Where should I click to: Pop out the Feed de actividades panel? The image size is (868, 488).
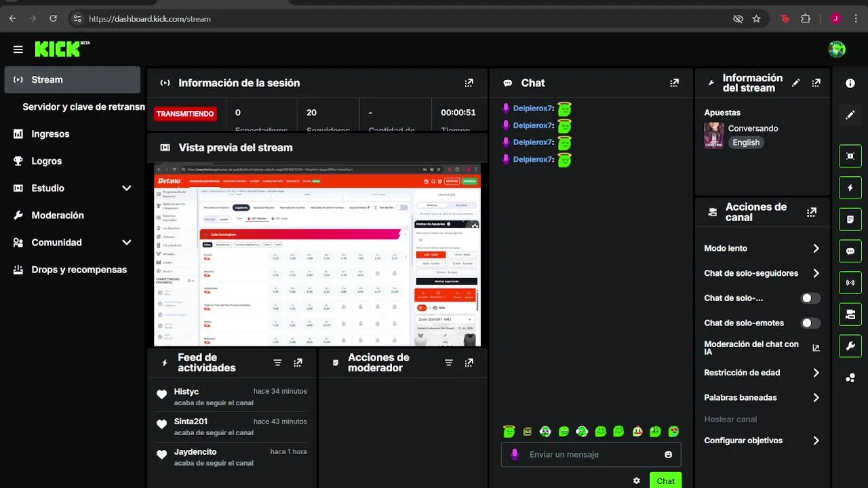click(x=298, y=363)
